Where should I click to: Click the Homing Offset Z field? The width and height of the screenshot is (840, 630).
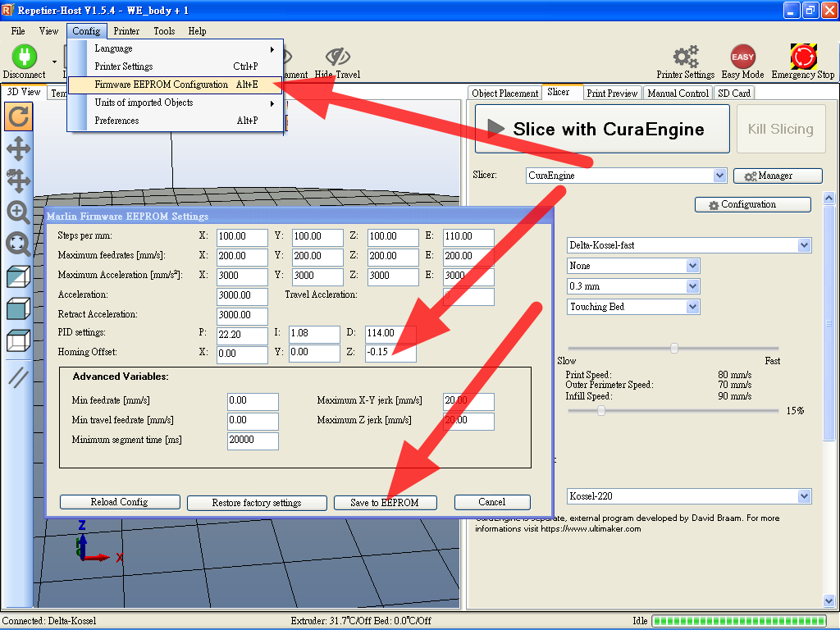pos(390,353)
